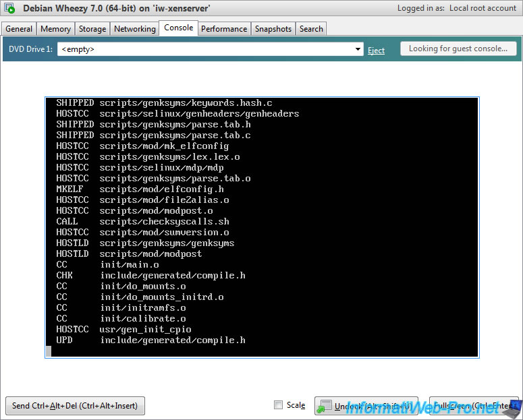Enable the Scale checkbox
The width and height of the screenshot is (523, 420).
point(278,405)
